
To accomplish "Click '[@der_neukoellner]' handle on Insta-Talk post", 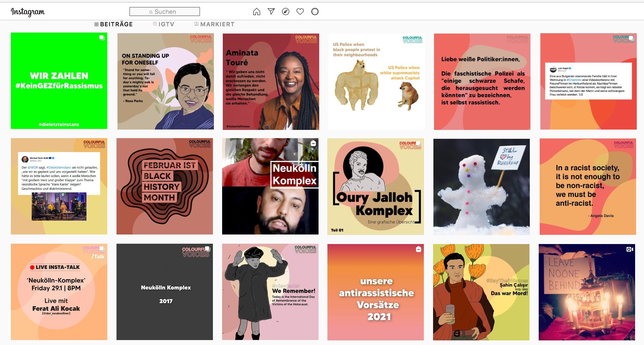I will [x=56, y=313].
